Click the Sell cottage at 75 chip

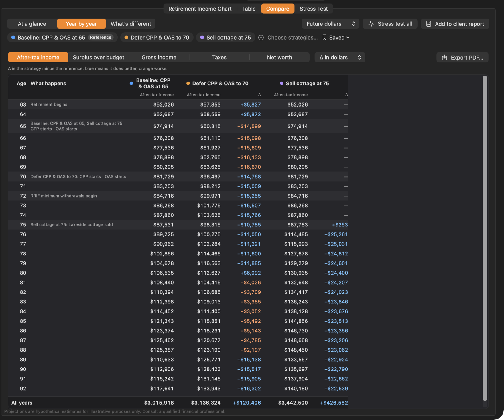tap(226, 38)
